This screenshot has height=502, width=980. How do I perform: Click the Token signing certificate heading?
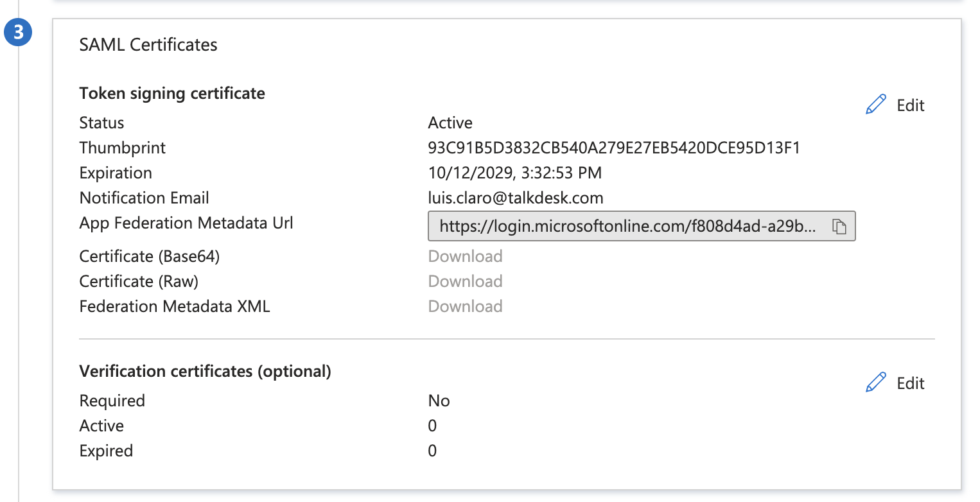point(172,93)
